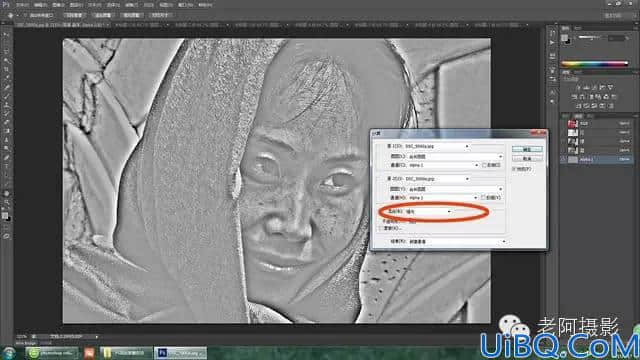
Task: Open the Source 1 document dropdown
Action: [437, 146]
